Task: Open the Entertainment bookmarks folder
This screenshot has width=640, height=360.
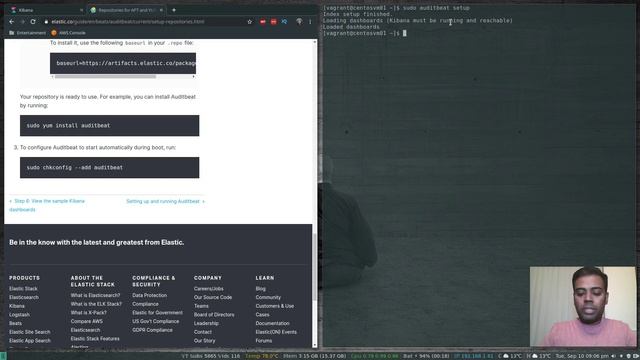Action: point(27,33)
